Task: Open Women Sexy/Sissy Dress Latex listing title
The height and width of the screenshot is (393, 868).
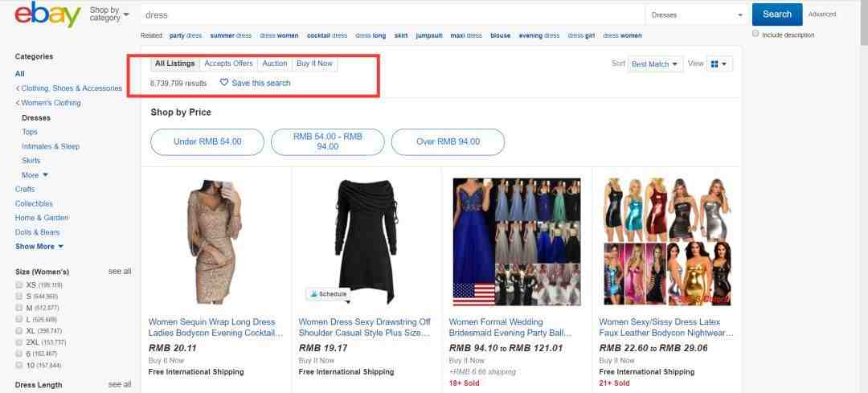Action: (666, 328)
